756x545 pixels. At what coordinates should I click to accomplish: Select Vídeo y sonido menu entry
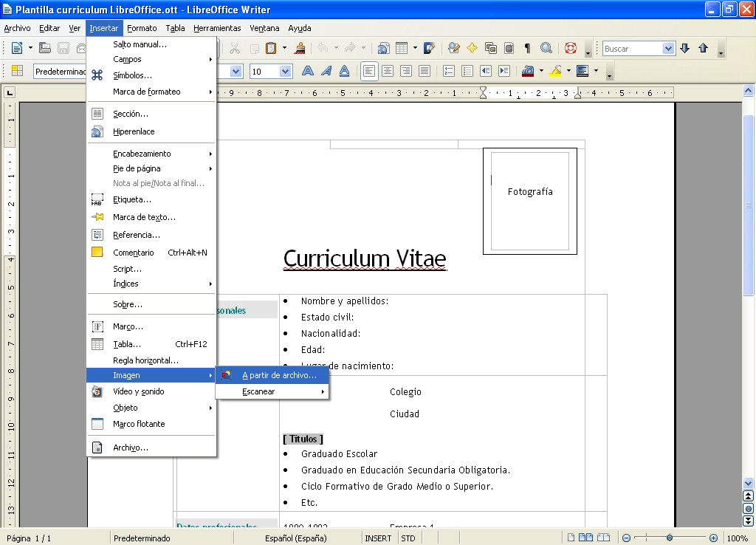[151, 391]
